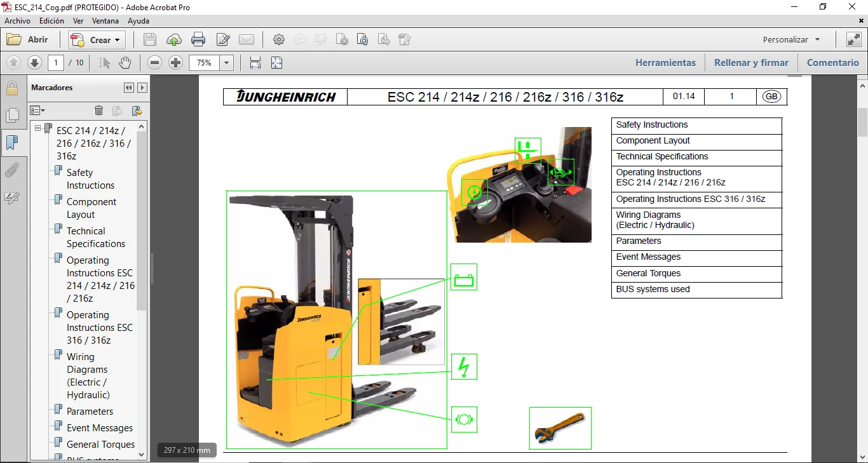Select the text selection cursor tool
The height and width of the screenshot is (463, 868).
click(105, 63)
